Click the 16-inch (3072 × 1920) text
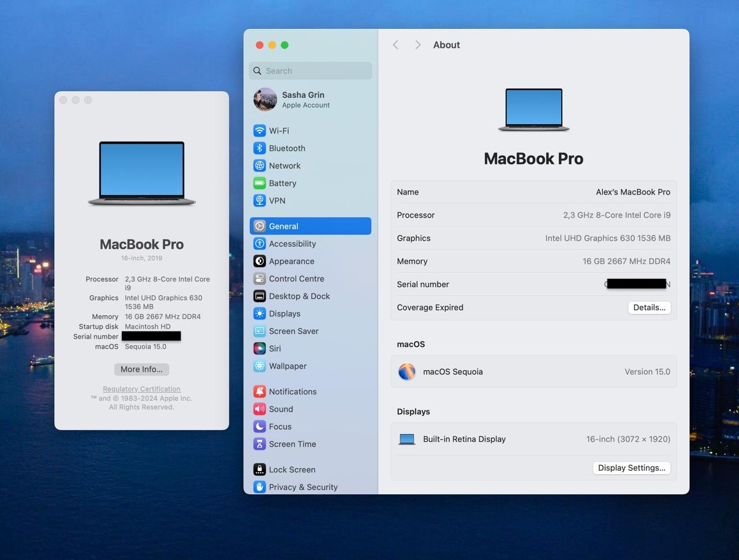The image size is (739, 560). [x=628, y=439]
